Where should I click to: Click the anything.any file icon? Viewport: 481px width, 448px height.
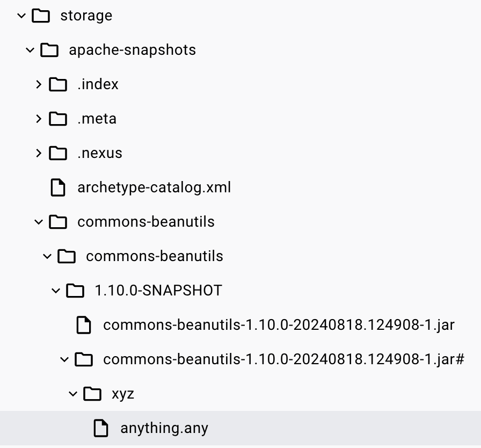coord(101,428)
